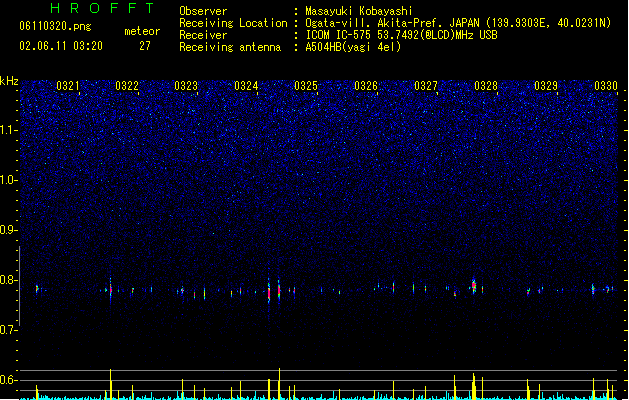Click the meteor count 27
Viewport: 629px width, 400px height.
pyautogui.click(x=145, y=46)
